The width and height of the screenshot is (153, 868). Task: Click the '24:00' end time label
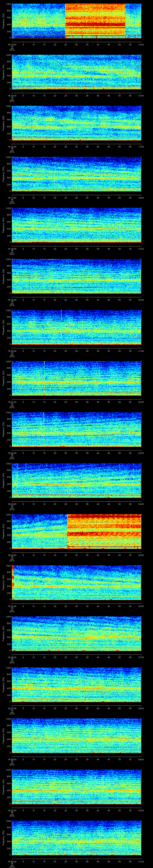(x=141, y=504)
